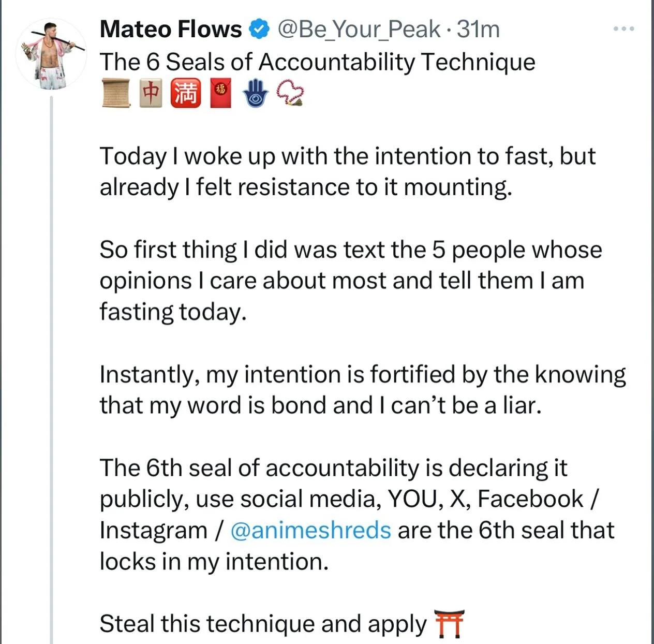Click the paragraph starting "Instantly, my intention"

coord(363,389)
